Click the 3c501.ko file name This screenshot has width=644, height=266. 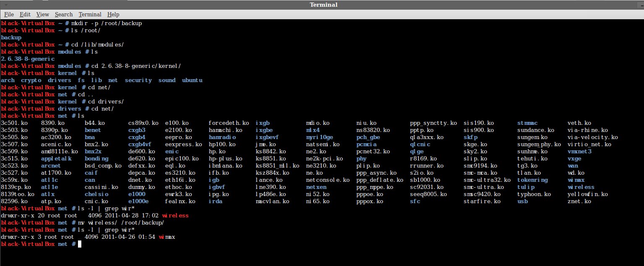[x=14, y=123]
